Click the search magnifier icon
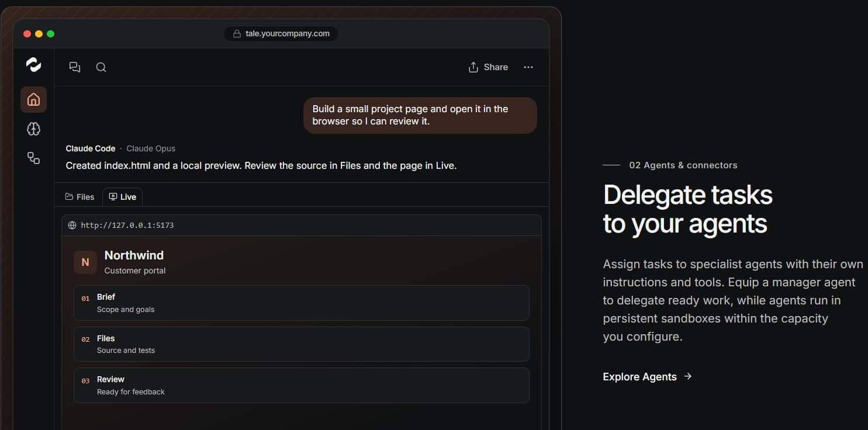Screen dimensions: 868x430 101,67
